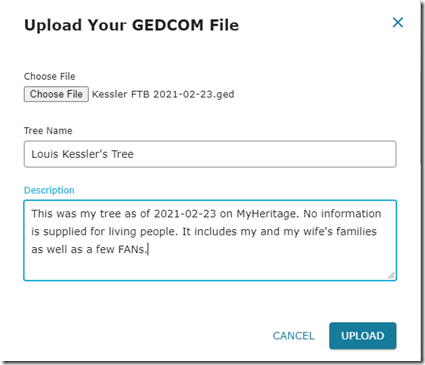The height and width of the screenshot is (365, 425).
Task: Click the Kessler FTB 2021-02-23.ged file name
Action: (163, 94)
